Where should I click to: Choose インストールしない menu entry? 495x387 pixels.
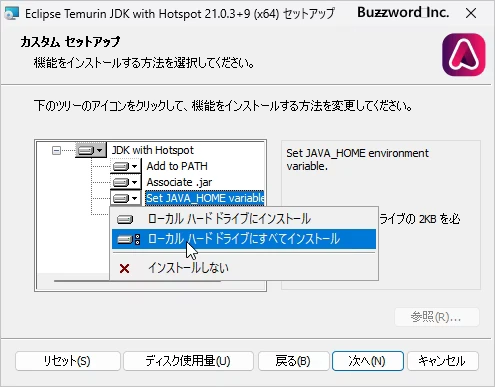(x=244, y=268)
